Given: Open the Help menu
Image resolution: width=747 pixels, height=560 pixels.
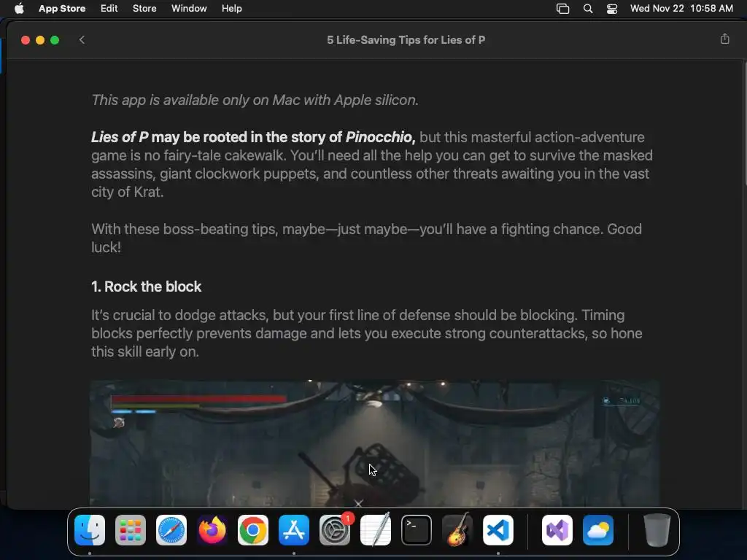Looking at the screenshot, I should tap(231, 9).
